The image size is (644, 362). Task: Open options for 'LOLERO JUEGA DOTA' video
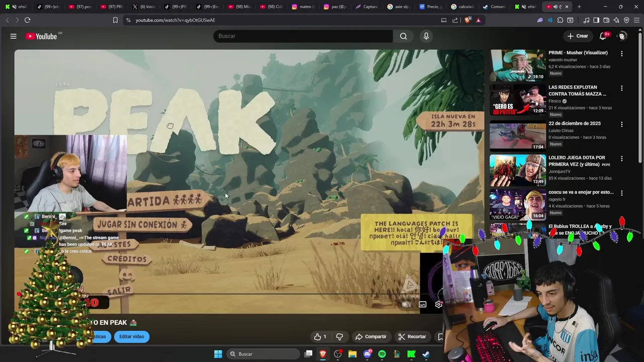coord(622,158)
